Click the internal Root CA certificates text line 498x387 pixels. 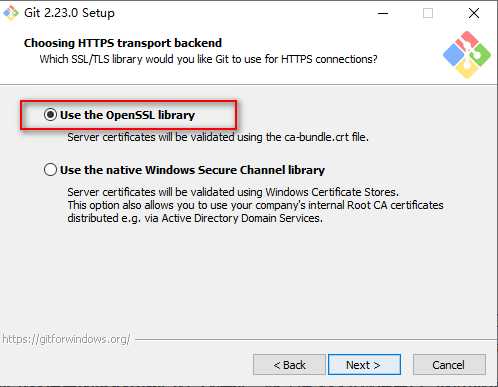255,205
